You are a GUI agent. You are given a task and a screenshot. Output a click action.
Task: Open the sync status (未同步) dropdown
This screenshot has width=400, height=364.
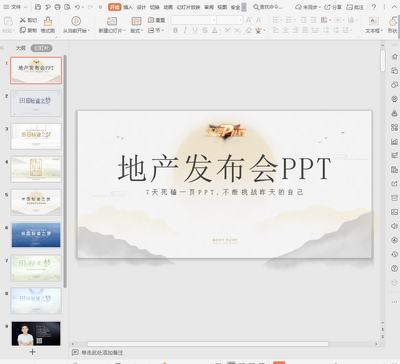pos(308,7)
